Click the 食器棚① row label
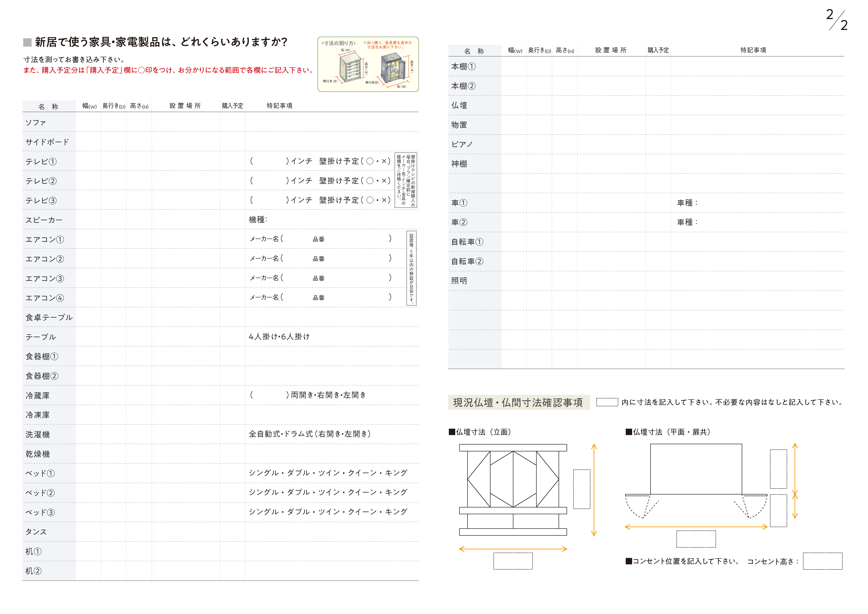This screenshot has width=868, height=614. 42,357
